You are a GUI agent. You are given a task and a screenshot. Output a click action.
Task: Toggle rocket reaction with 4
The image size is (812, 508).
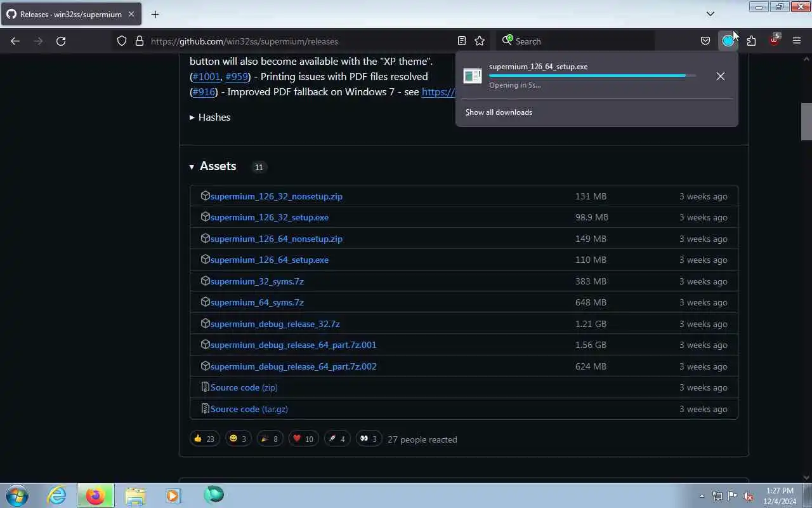[337, 439]
